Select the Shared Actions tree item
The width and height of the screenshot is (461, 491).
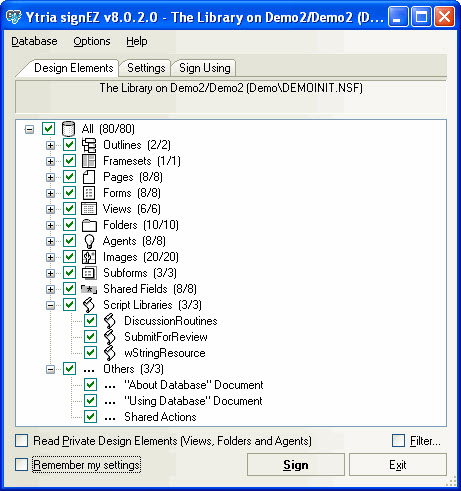click(x=160, y=417)
